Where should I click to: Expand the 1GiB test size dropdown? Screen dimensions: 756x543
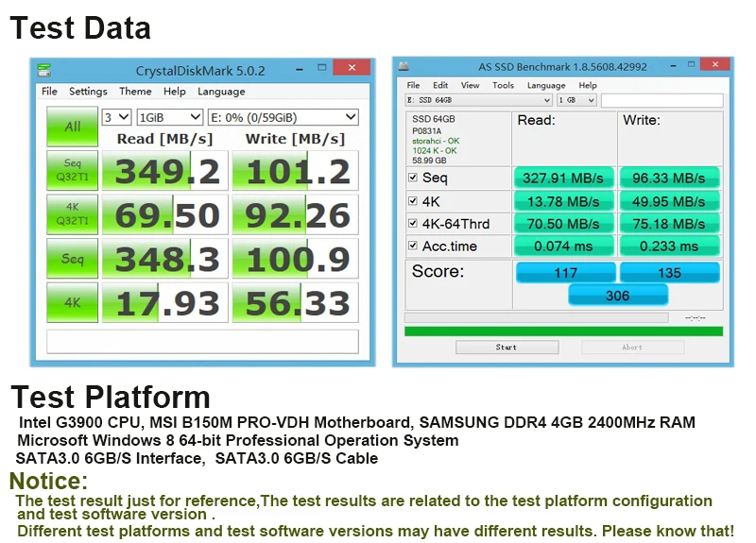pyautogui.click(x=169, y=117)
